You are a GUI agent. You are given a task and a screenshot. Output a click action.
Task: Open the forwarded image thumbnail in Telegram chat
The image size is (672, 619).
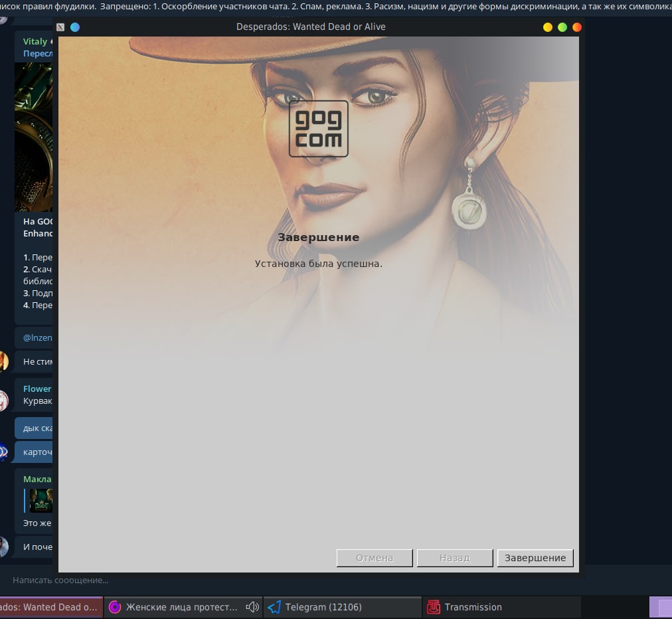pyautogui.click(x=33, y=137)
